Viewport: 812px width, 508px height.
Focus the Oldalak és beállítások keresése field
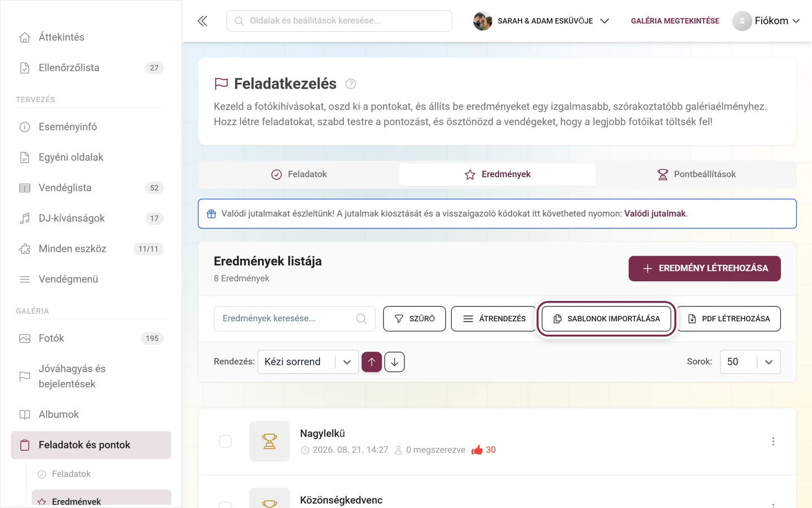click(x=339, y=21)
